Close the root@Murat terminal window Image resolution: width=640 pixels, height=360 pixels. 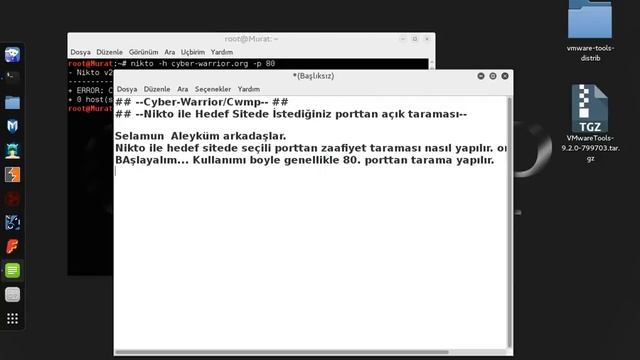coord(427,39)
